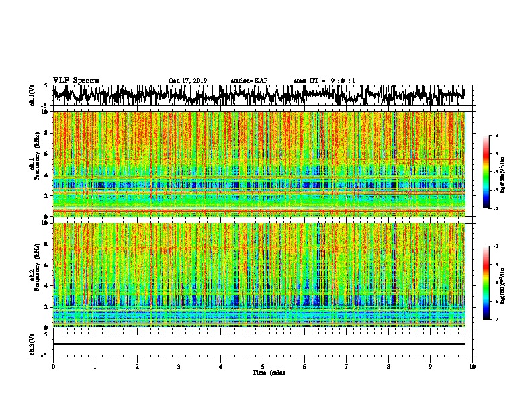Click the "Time (min)" x-axis label

[x=269, y=373]
